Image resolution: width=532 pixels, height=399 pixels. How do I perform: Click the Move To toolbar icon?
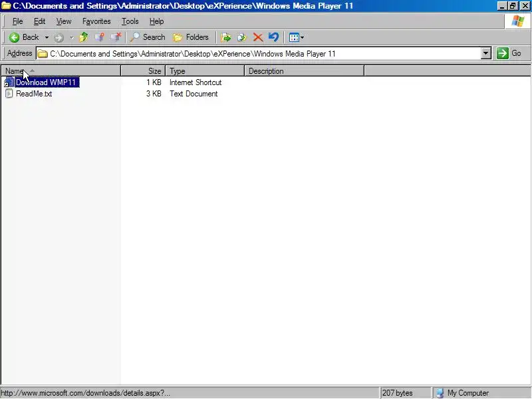click(x=226, y=37)
